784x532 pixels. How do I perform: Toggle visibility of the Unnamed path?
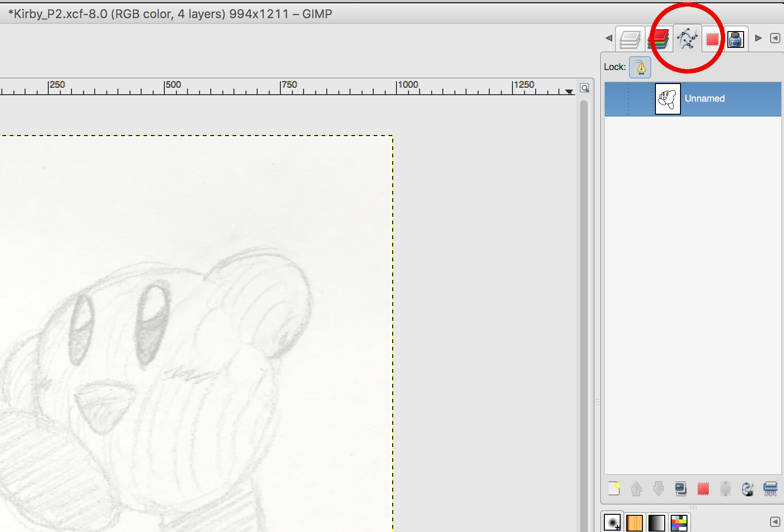click(616, 99)
